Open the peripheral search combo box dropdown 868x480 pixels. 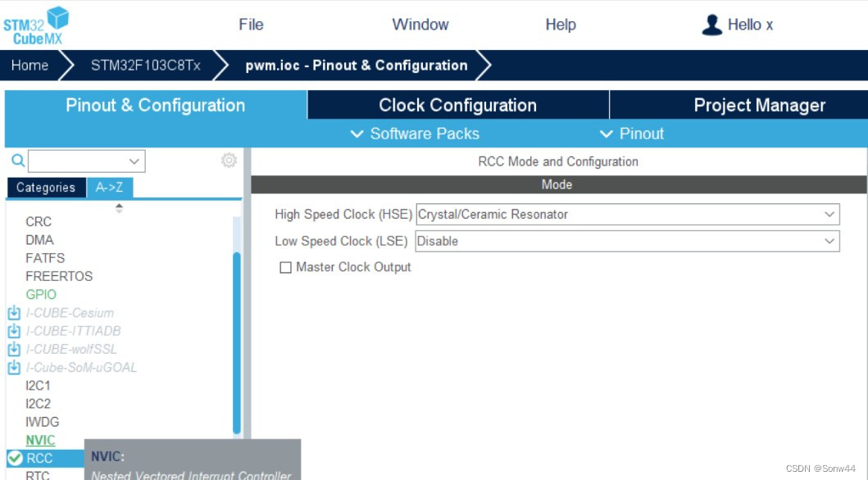(134, 161)
